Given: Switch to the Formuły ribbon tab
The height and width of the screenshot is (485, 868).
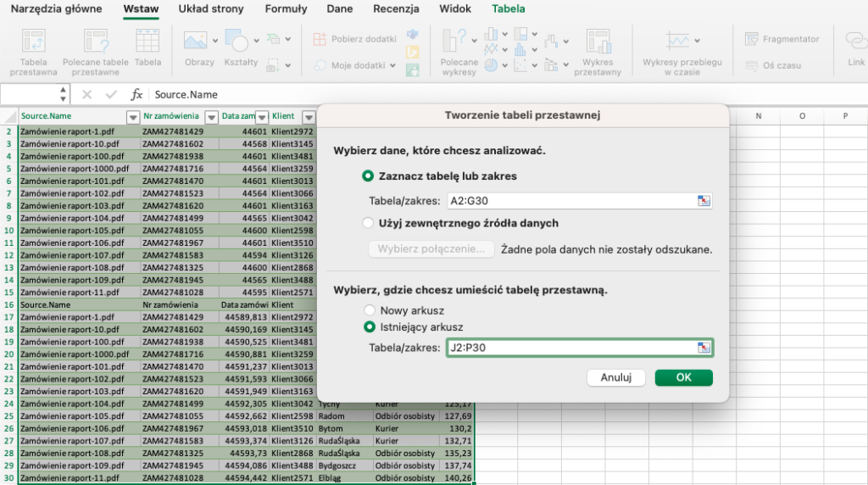Looking at the screenshot, I should pyautogui.click(x=286, y=9).
